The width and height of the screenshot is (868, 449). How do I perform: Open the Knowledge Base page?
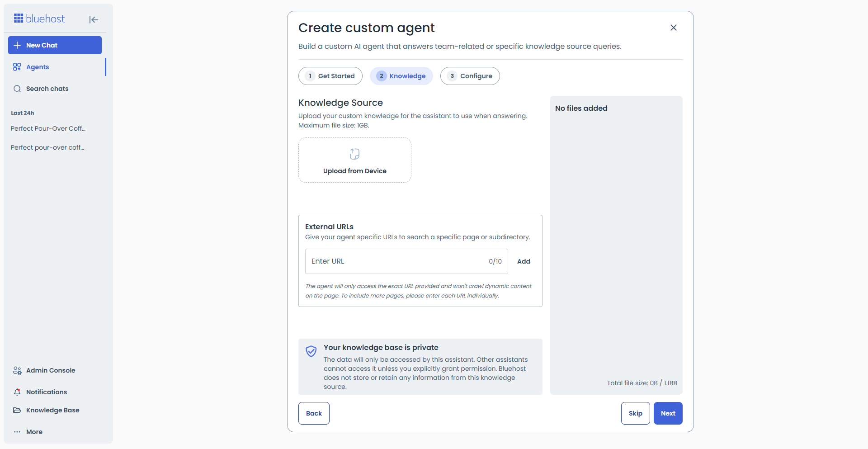55,410
